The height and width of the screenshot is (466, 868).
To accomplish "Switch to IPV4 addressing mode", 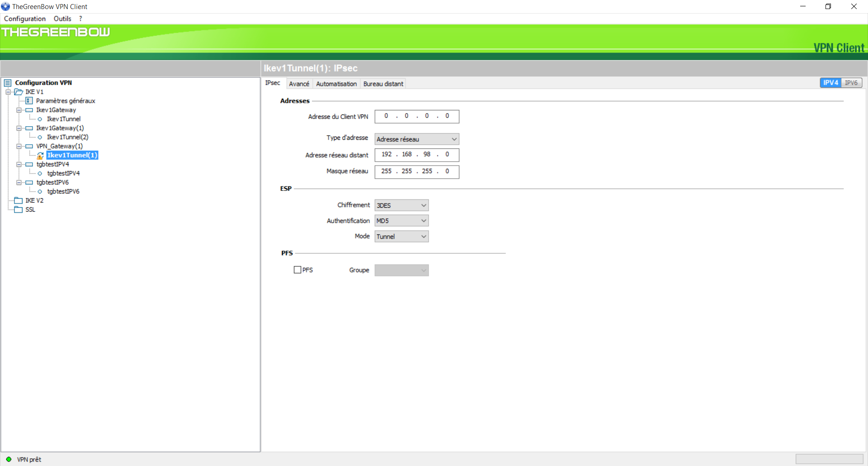I will tap(830, 83).
